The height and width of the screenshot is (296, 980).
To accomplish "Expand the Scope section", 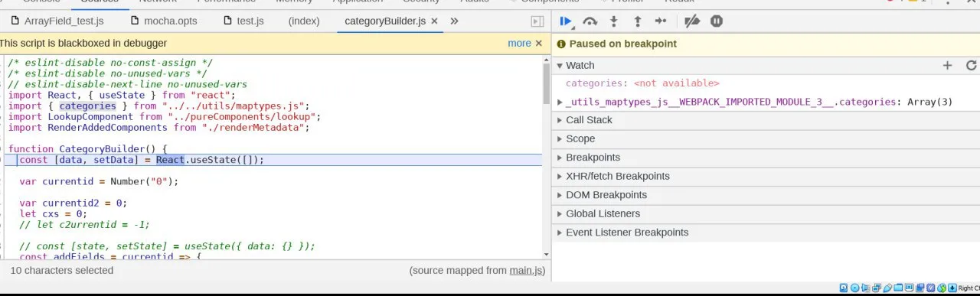I will click(x=766, y=138).
